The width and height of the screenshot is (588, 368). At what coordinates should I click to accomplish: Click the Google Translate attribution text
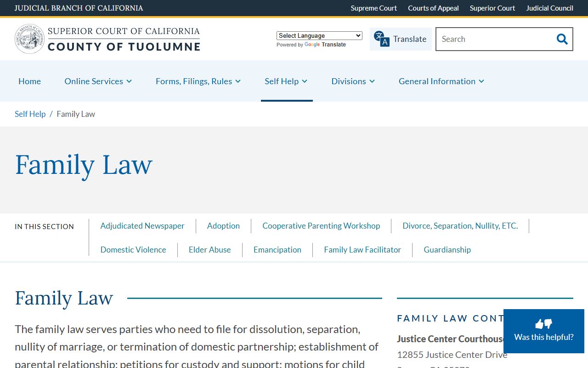point(311,45)
